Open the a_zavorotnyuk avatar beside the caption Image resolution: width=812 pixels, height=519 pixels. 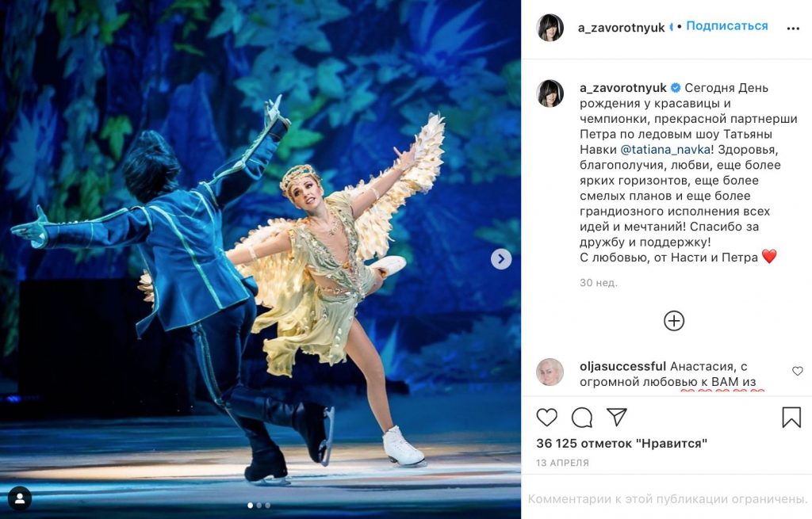point(550,93)
